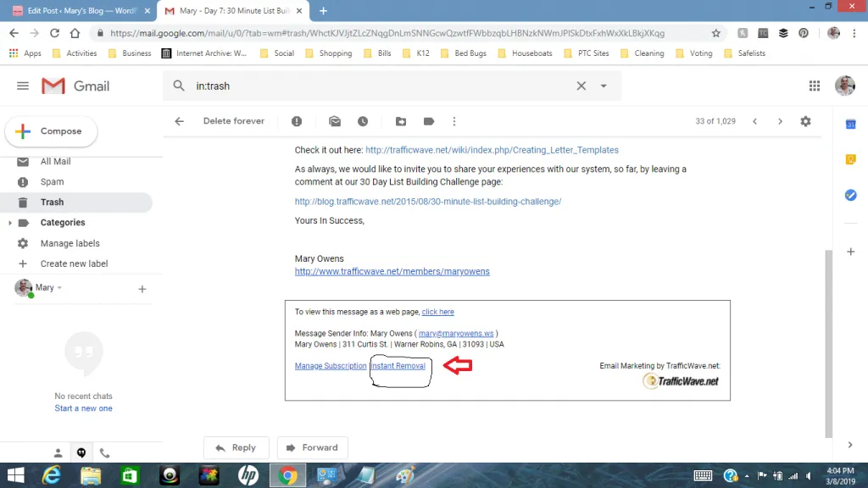The image size is (868, 488).
Task: Open 30-minute-list-building-challenge blog link
Action: pos(428,202)
